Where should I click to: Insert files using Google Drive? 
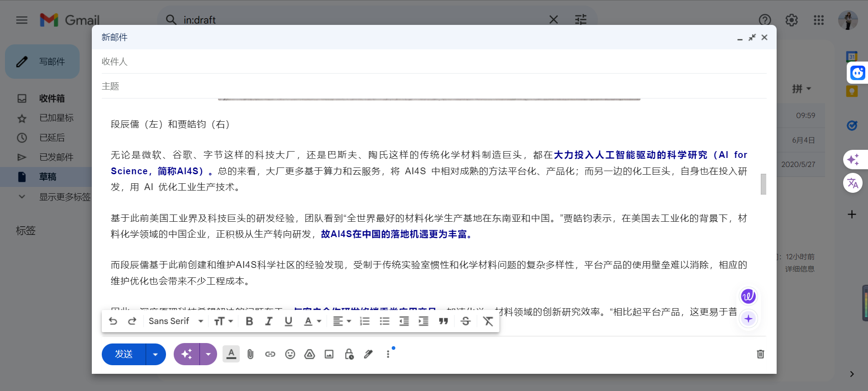click(x=309, y=354)
